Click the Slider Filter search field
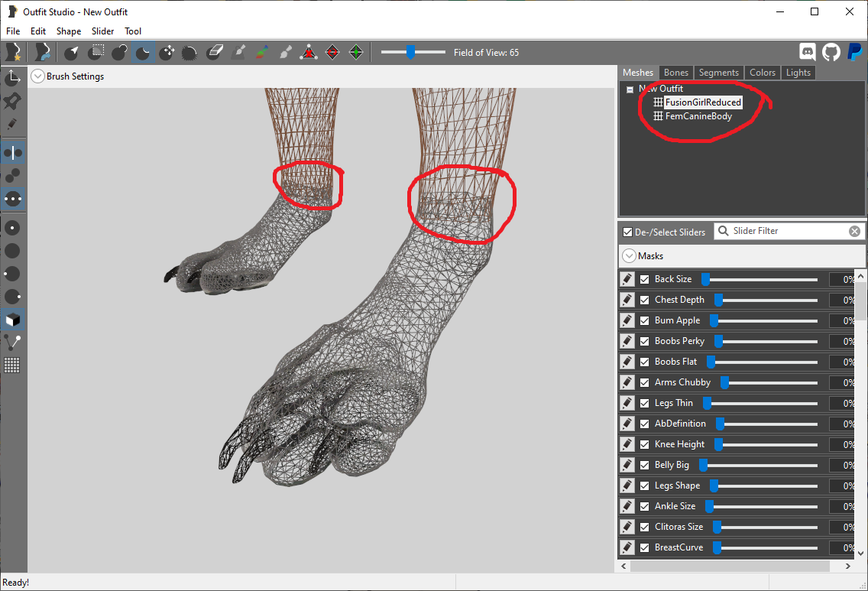 (x=789, y=231)
